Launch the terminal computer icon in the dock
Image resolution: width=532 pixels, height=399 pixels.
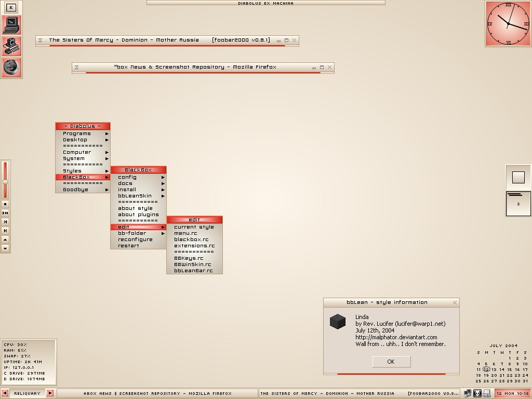pos(11,25)
